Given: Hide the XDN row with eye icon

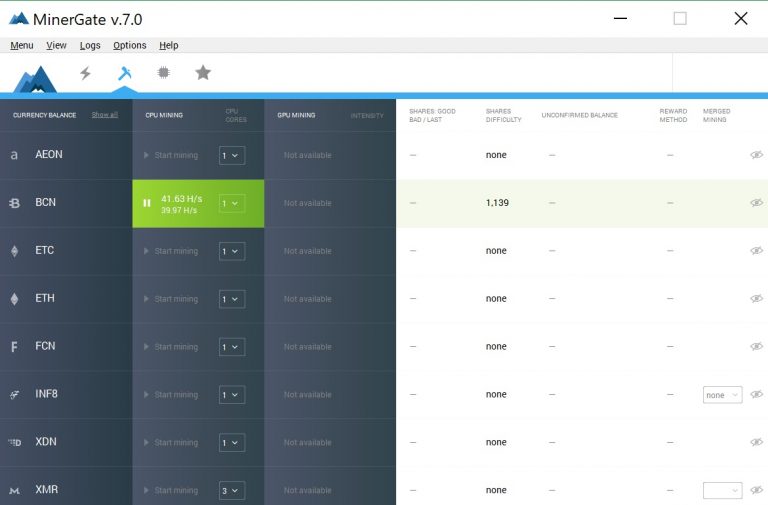Looking at the screenshot, I should [756, 442].
